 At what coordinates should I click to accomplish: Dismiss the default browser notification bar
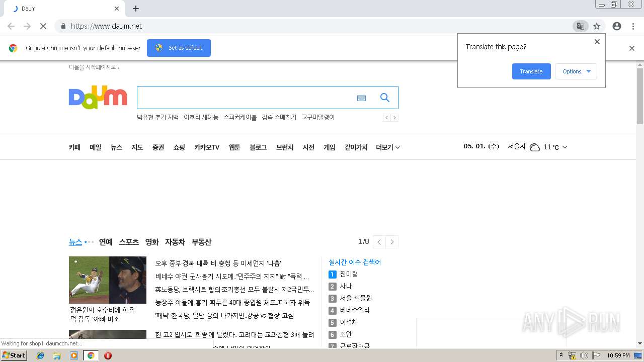(632, 48)
